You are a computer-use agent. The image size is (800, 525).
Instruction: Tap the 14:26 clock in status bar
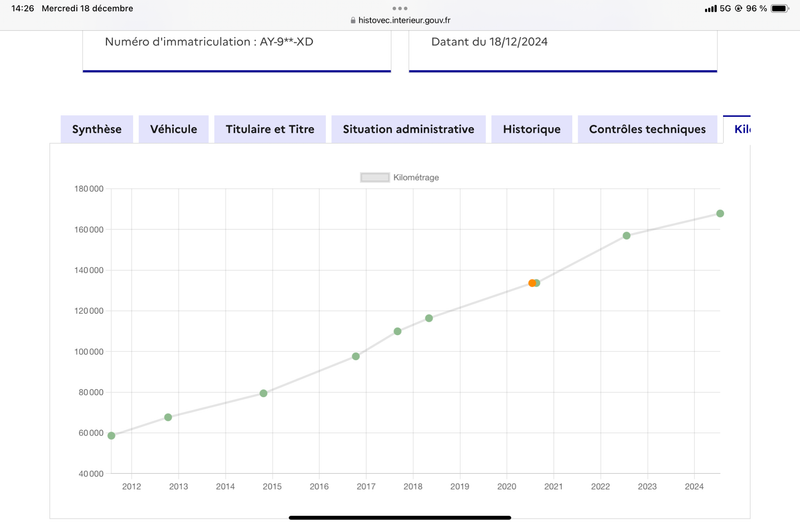pos(22,8)
